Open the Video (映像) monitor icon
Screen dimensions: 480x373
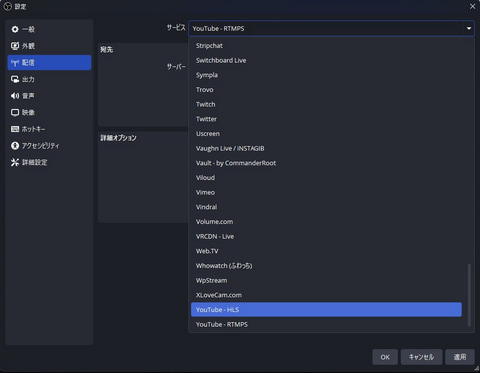pos(15,112)
